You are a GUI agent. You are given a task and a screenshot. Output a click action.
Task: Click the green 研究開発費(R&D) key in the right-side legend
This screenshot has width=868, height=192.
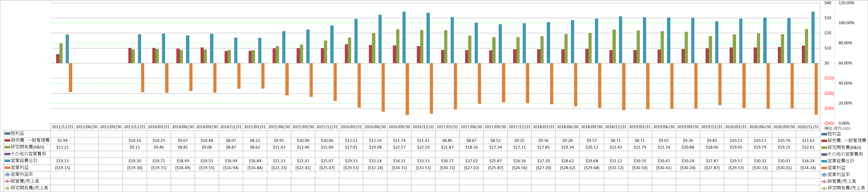[824, 148]
